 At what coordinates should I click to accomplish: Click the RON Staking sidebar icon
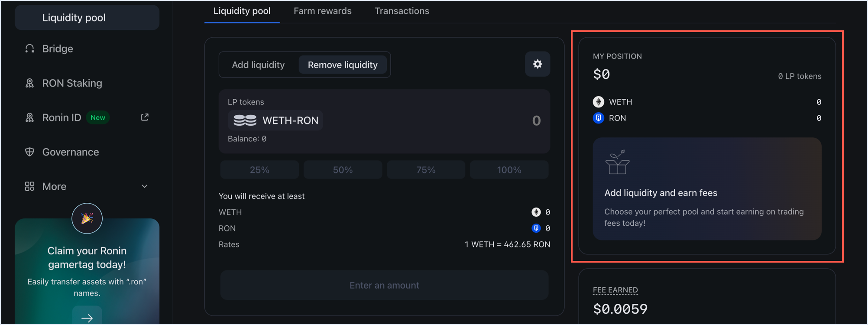(x=29, y=83)
